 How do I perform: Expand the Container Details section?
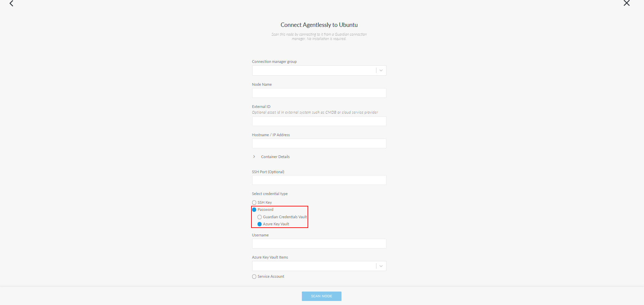(254, 157)
